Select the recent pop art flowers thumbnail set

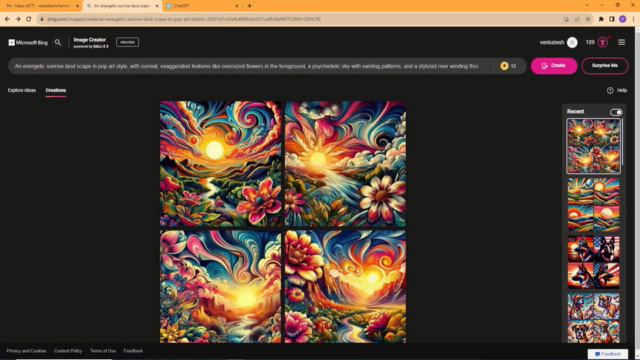[x=593, y=146]
